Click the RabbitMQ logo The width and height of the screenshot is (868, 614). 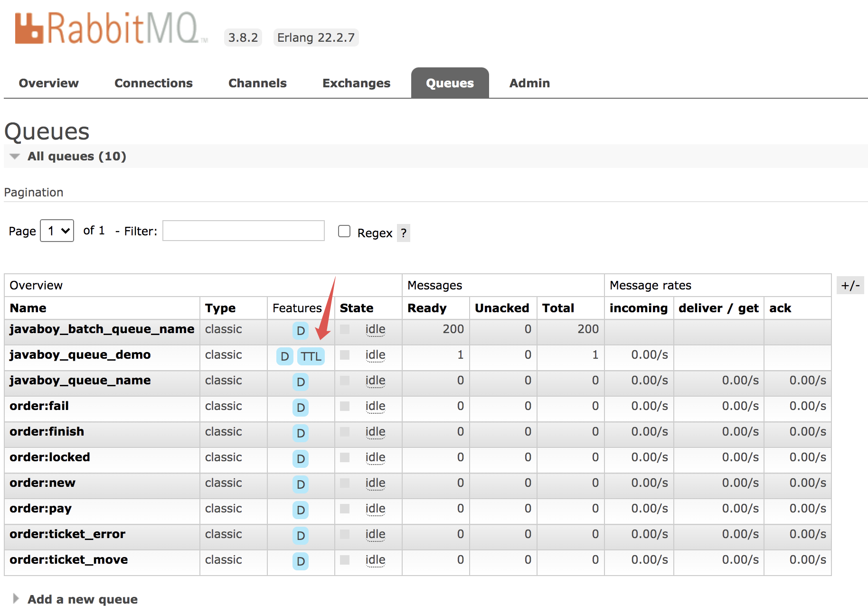[109, 28]
